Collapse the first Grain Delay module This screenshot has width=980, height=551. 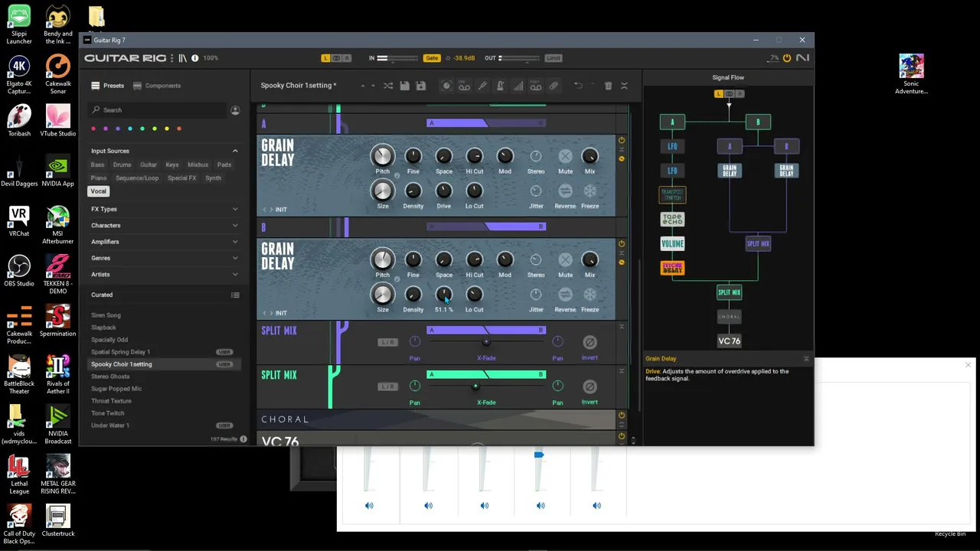pyautogui.click(x=622, y=149)
